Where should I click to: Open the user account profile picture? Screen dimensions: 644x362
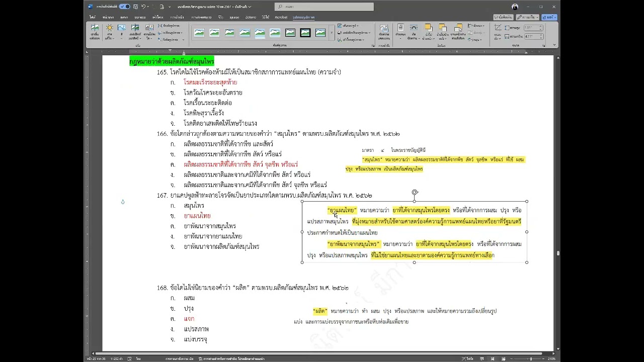515,7
